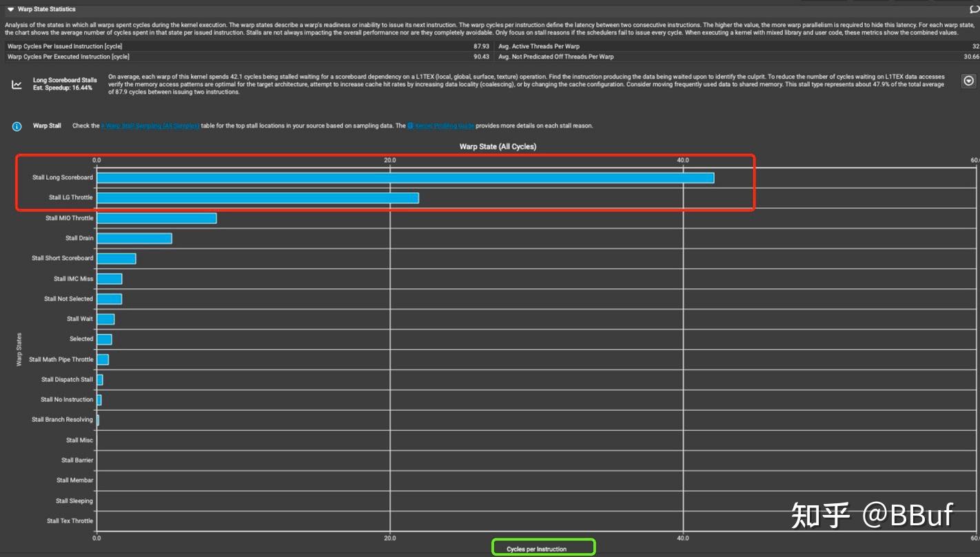Click the Stall Drain bar in the chart
Screen dimensions: 980x557
coord(134,238)
